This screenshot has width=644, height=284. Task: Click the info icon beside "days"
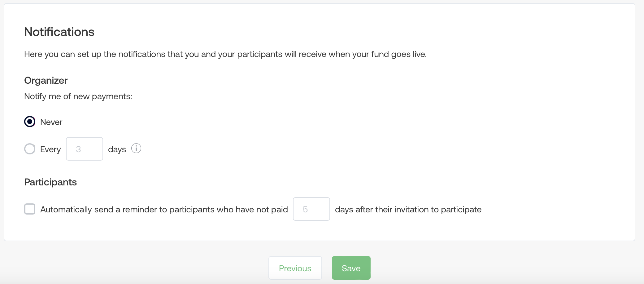tap(136, 149)
